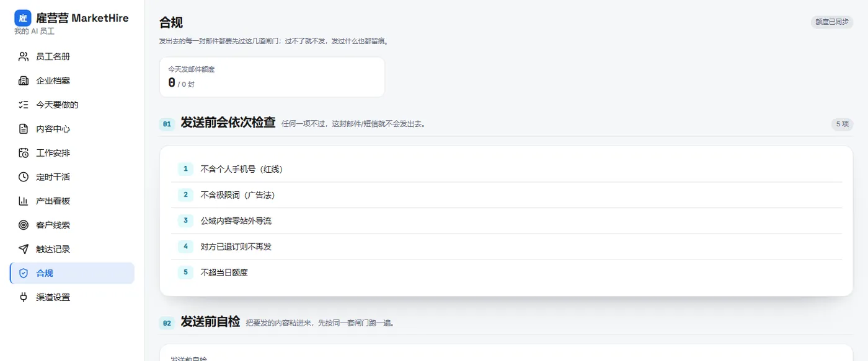Click the 触达记录 paper plane icon
The height and width of the screenshot is (361, 868).
24,249
